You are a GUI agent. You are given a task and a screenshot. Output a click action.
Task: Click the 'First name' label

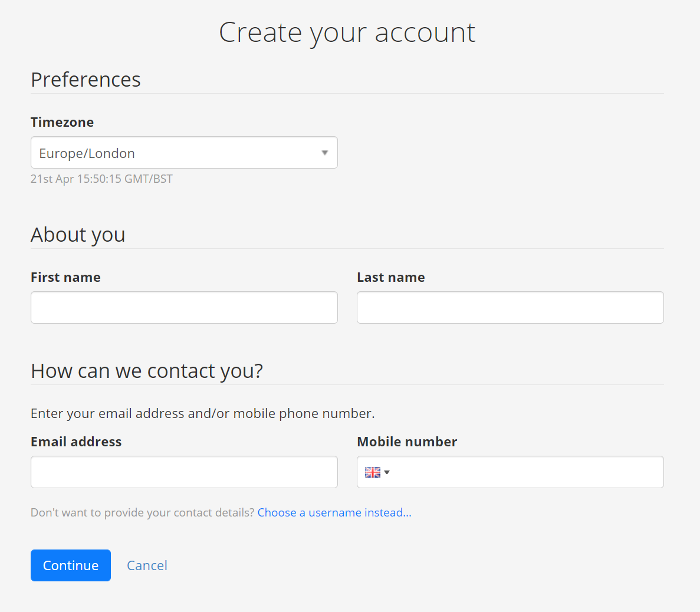pos(65,277)
